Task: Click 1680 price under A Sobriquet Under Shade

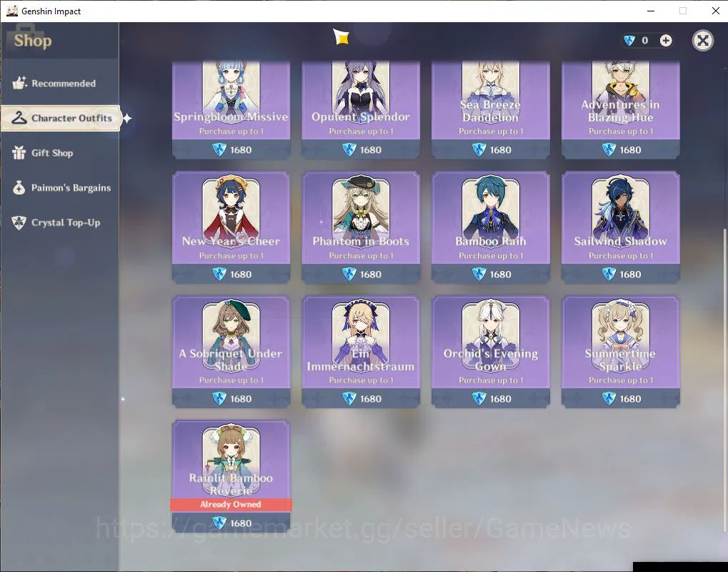Action: coord(231,399)
